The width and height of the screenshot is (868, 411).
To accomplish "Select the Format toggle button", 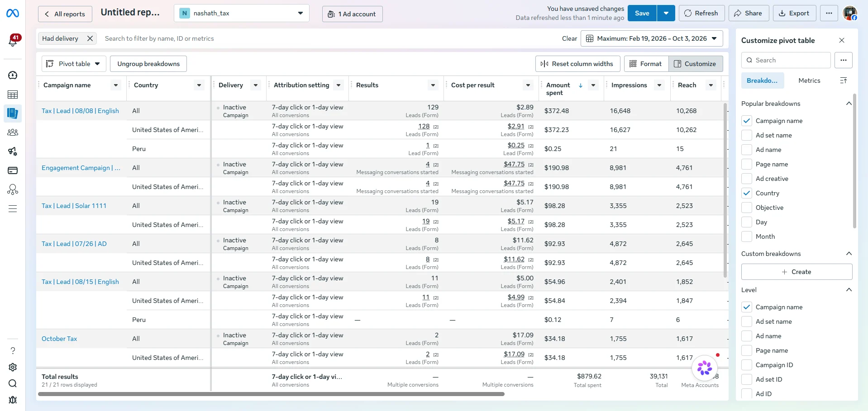I will coord(646,64).
